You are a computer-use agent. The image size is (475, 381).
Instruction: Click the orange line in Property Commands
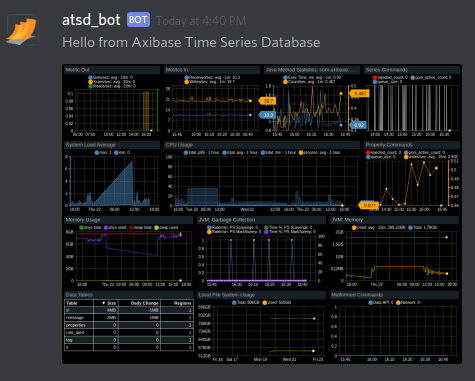[x=408, y=183]
